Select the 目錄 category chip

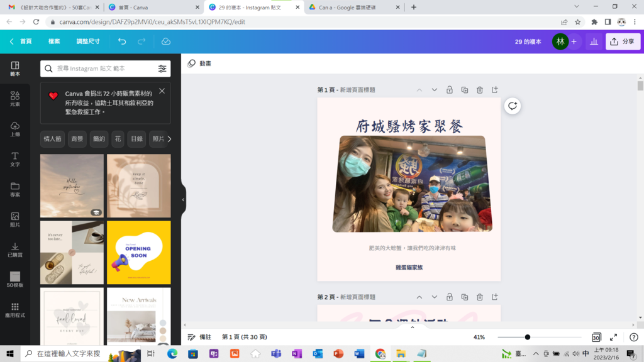coord(136,139)
